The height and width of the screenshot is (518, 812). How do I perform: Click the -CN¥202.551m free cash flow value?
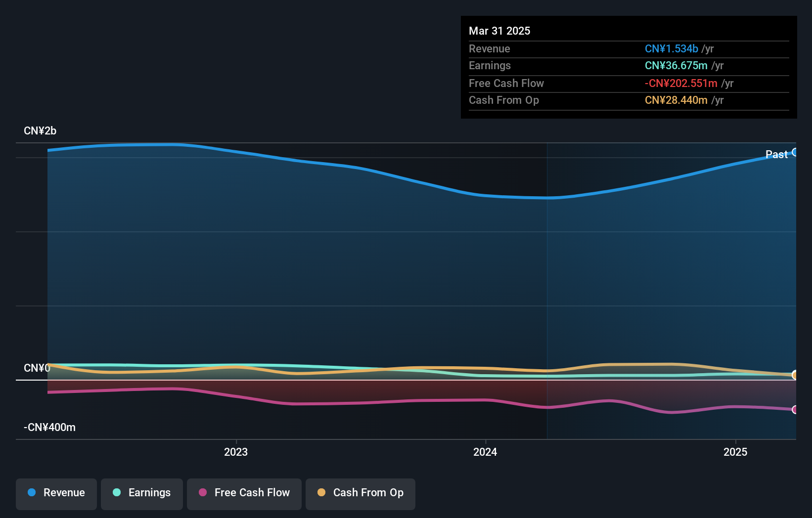click(681, 84)
